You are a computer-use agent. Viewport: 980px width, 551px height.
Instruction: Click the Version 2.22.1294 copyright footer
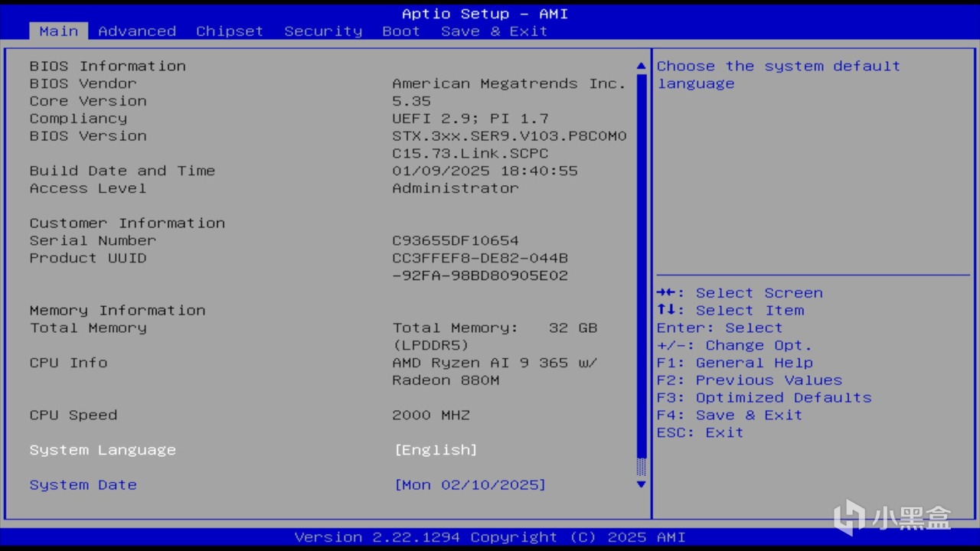pos(490,537)
